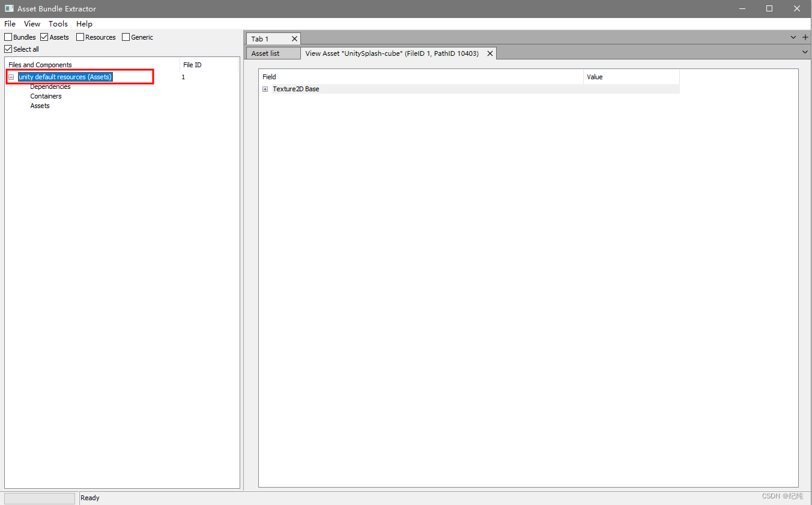Expand the Texture2D Base field
This screenshot has height=505, width=812.
pos(265,89)
